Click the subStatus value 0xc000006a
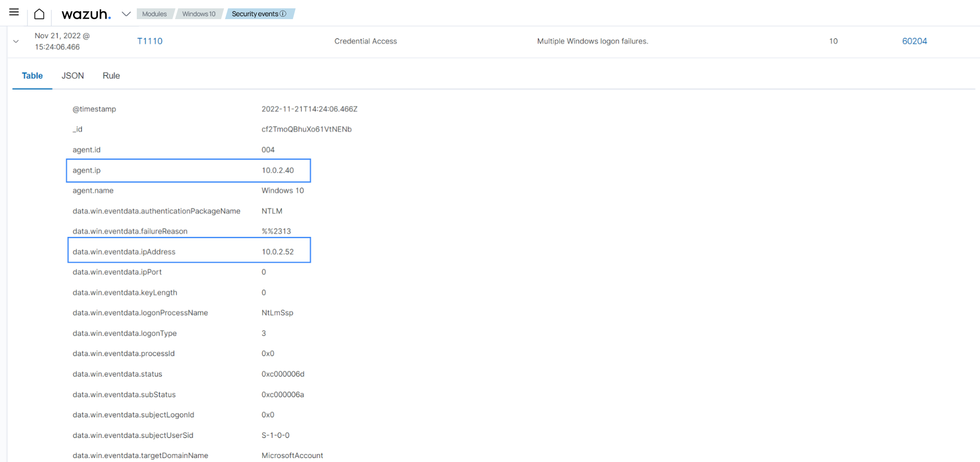The image size is (980, 462). coord(282,394)
